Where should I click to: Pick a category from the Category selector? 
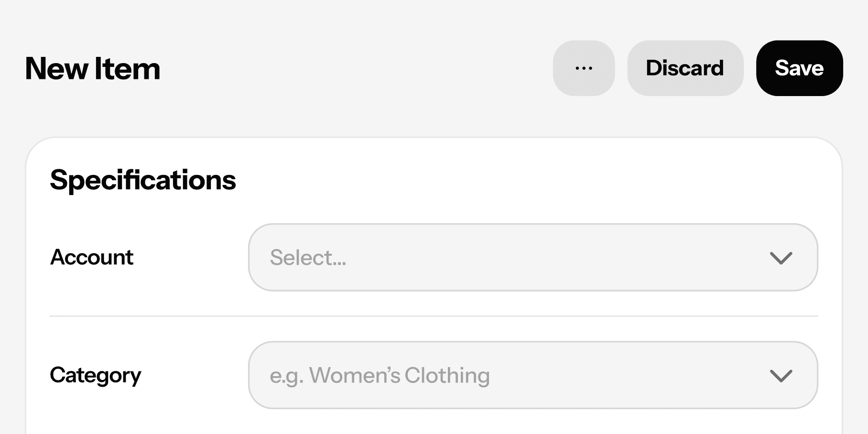click(x=532, y=375)
